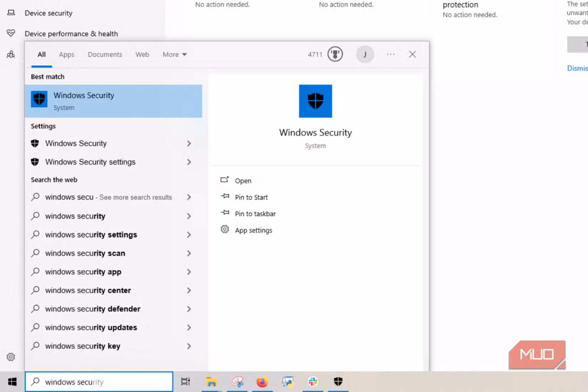Viewport: 588px width, 392px height.
Task: Switch to the Apps search tab
Action: [x=67, y=55]
